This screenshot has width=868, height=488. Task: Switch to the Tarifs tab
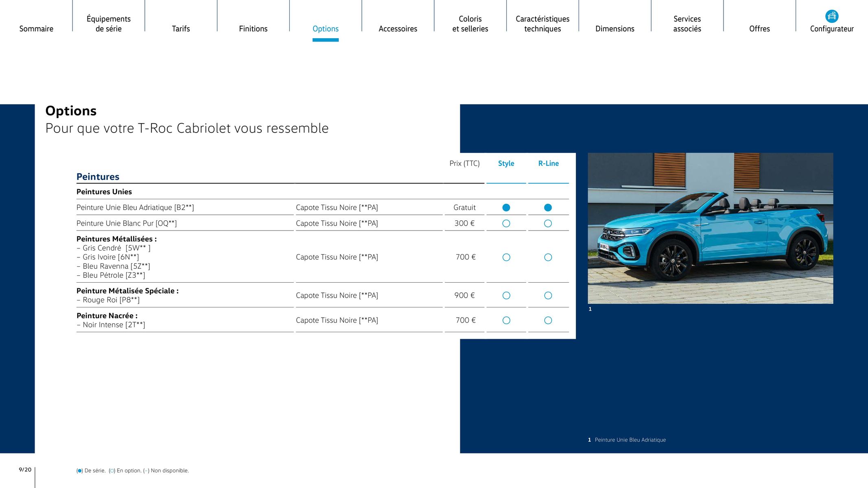[x=181, y=29]
